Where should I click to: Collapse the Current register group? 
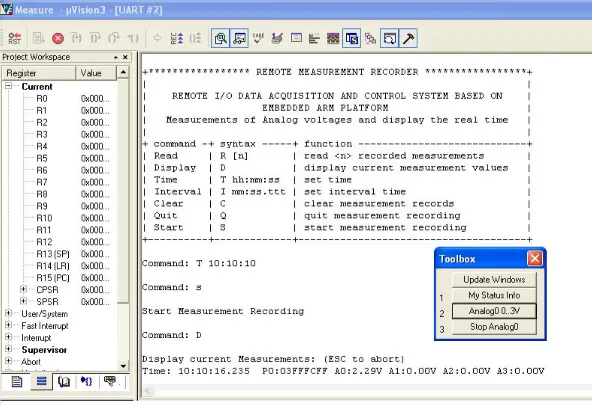tap(8, 86)
